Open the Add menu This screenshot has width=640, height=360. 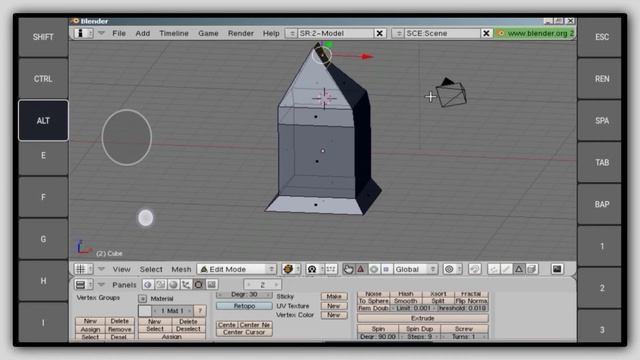pos(142,33)
